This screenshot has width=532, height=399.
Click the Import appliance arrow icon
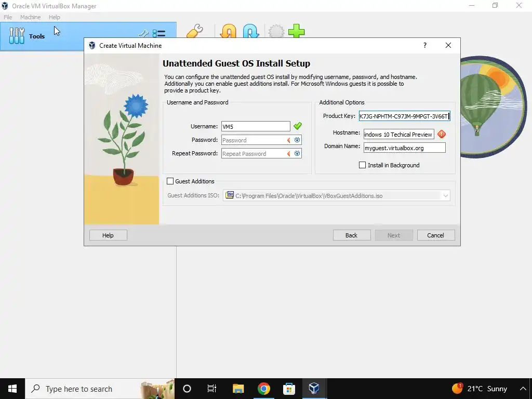[229, 31]
